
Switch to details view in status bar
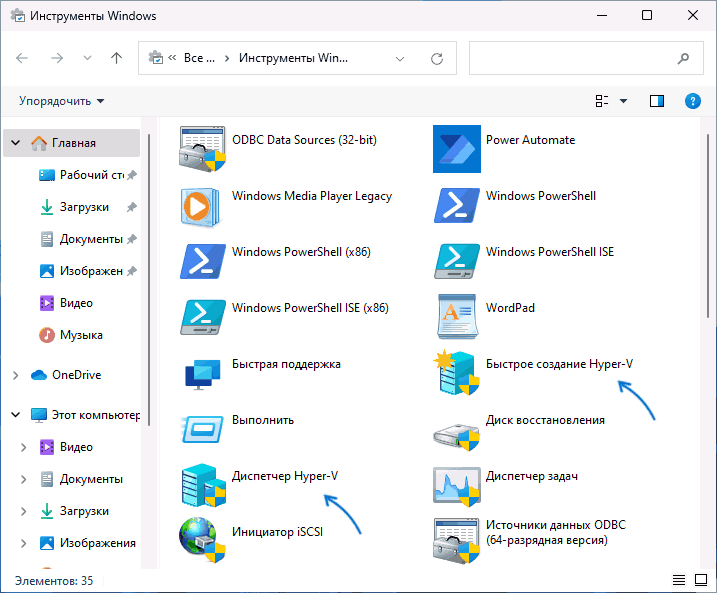(679, 580)
